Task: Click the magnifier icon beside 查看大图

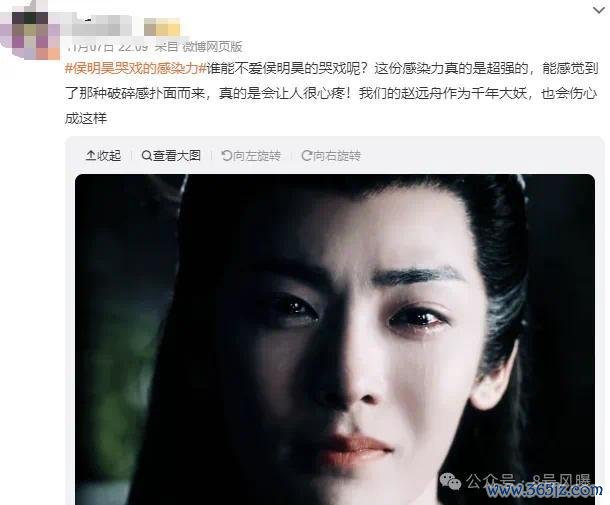Action: [x=147, y=156]
